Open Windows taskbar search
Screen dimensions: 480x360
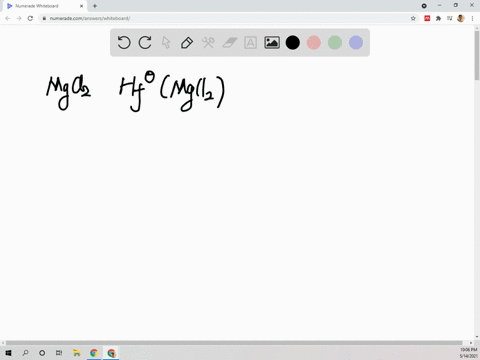[x=25, y=353]
